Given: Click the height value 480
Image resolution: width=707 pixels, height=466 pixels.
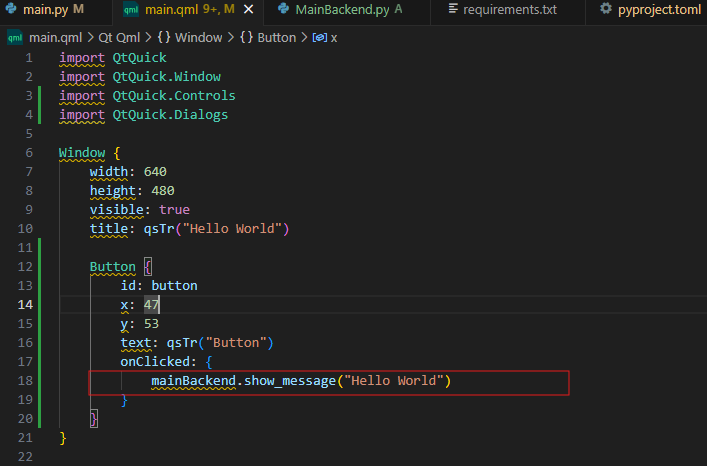Looking at the screenshot, I should [x=163, y=191].
